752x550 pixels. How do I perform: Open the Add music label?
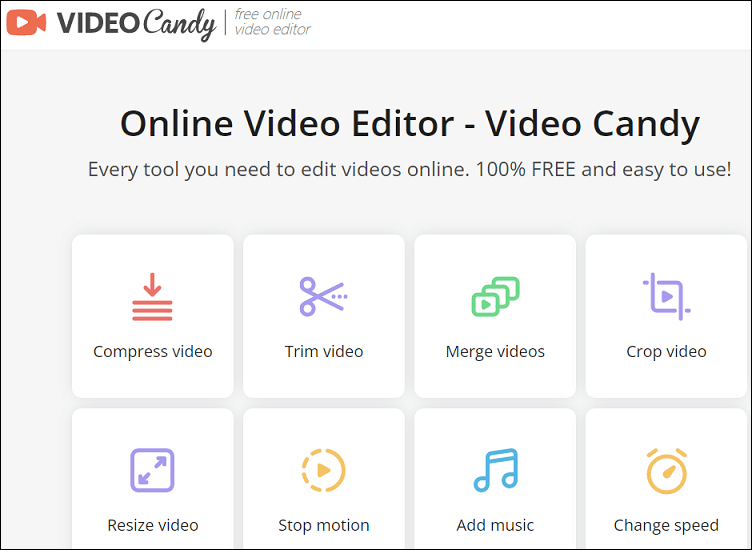[x=495, y=525]
